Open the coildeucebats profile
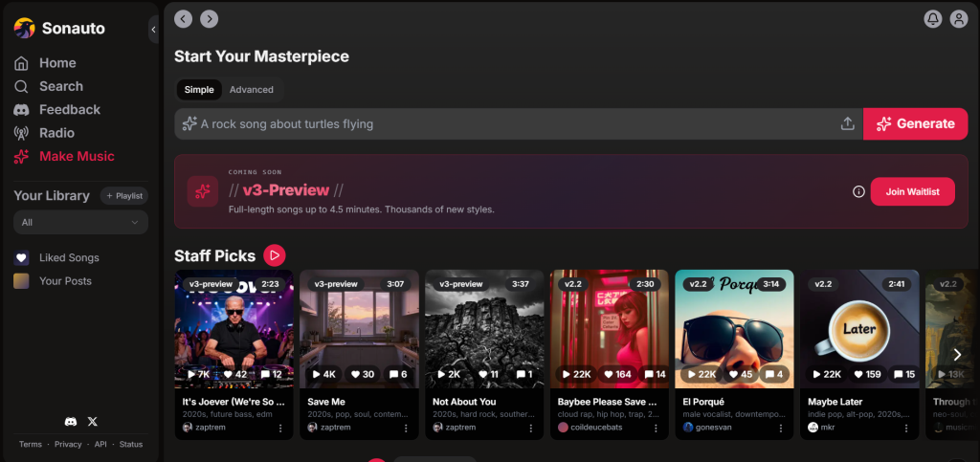This screenshot has width=980, height=462. click(590, 427)
